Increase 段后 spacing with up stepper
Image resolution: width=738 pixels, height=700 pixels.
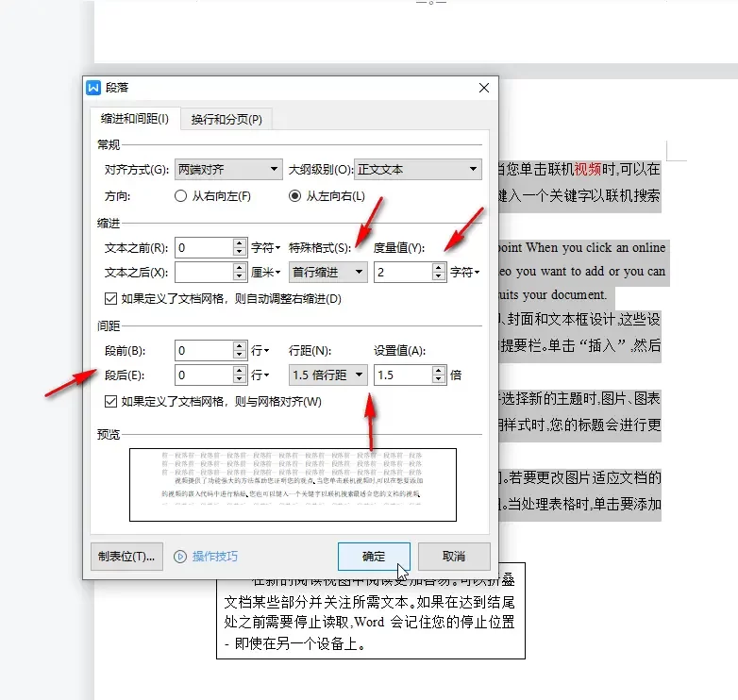(240, 370)
